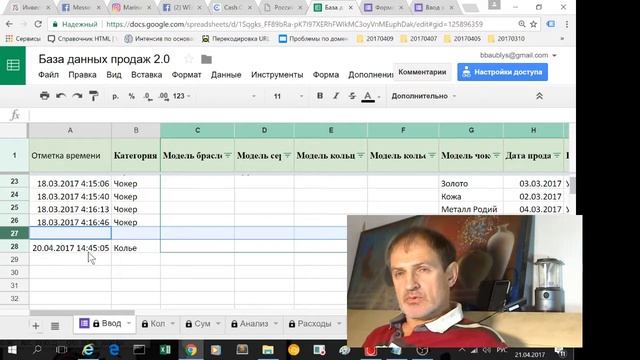Reload the page in Chrome
The height and width of the screenshot is (360, 640).
pos(38,24)
